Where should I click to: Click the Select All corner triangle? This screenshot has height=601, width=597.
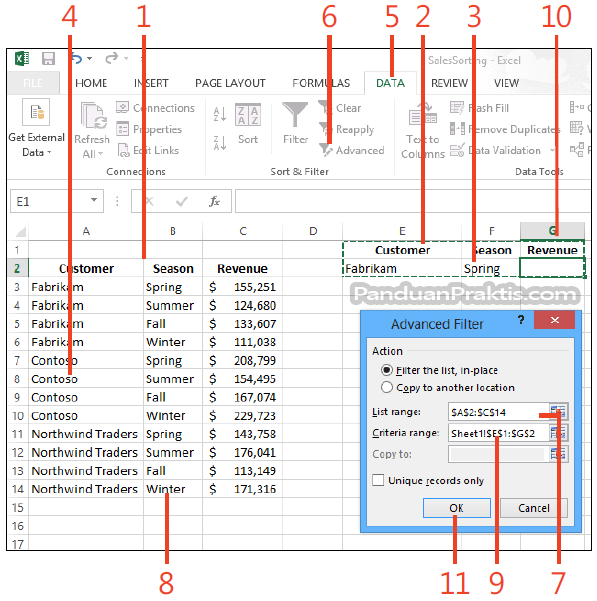pyautogui.click(x=20, y=231)
